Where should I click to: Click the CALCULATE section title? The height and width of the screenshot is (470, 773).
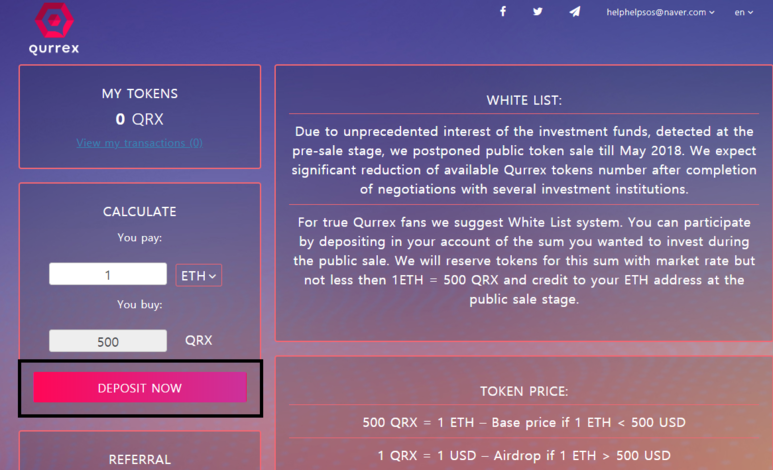[139, 212]
